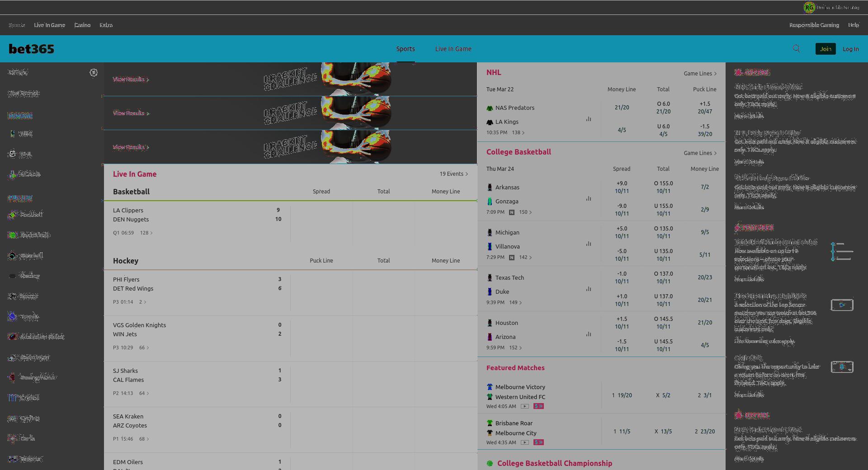Click the RG responsible gambling badge
This screenshot has width=868, height=470.
coord(809,7)
